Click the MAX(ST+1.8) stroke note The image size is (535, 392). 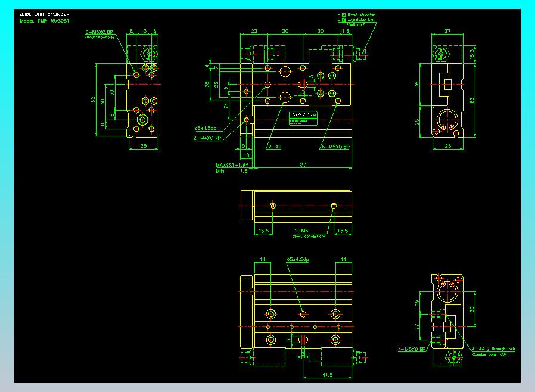click(x=232, y=165)
